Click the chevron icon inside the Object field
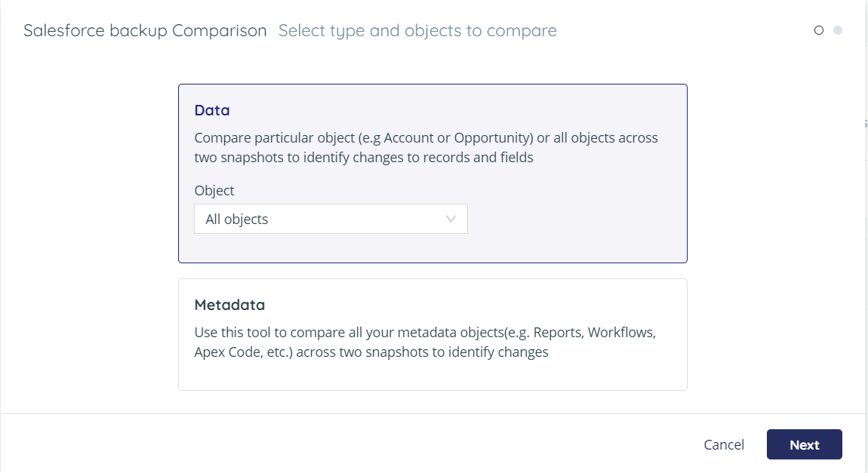The image size is (868, 473). [451, 219]
